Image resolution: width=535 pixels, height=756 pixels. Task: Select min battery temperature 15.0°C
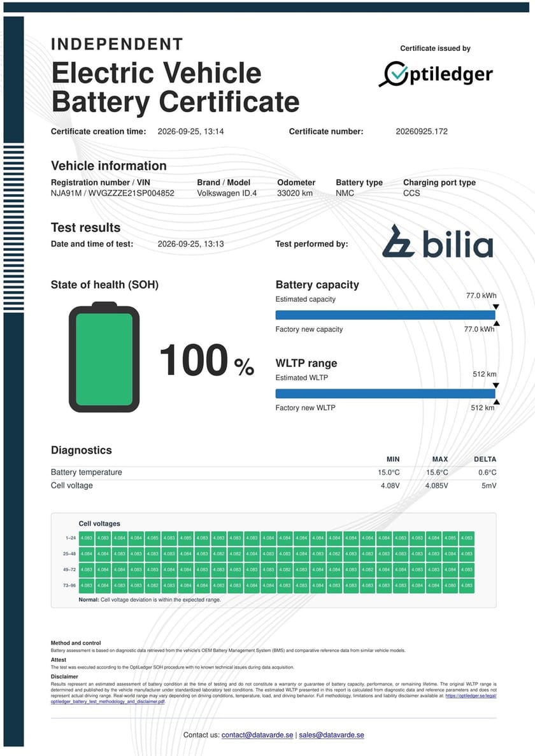point(389,472)
